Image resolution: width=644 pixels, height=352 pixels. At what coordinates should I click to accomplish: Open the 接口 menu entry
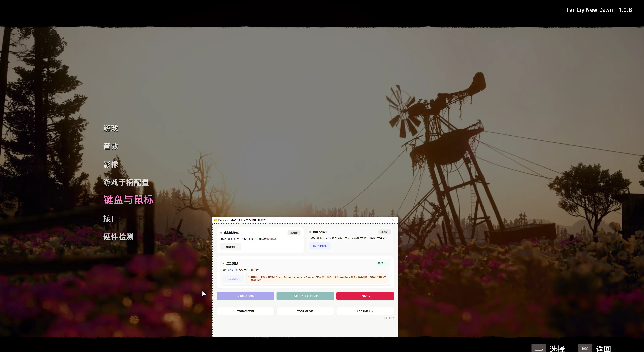tap(111, 219)
